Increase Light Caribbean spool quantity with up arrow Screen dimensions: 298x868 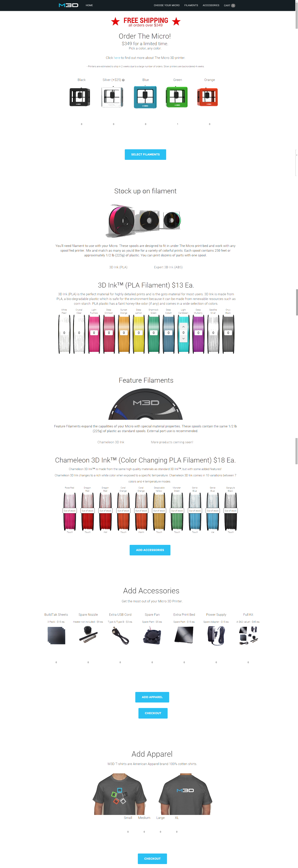183,327
